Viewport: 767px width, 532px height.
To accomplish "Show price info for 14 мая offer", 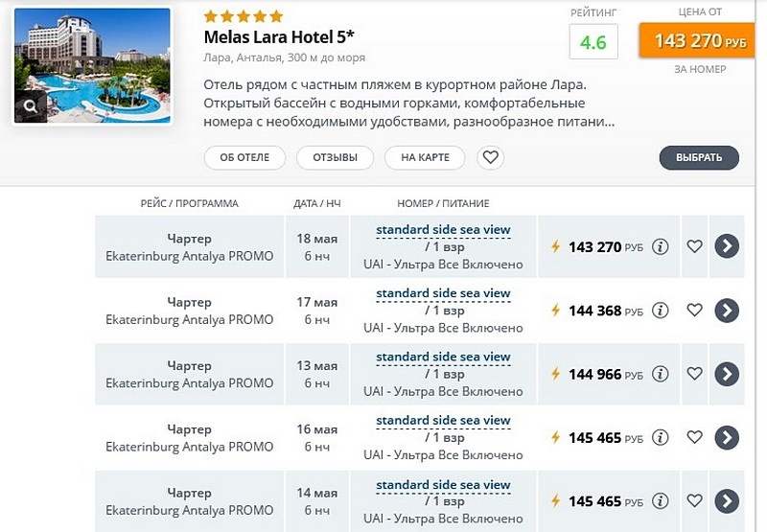I will click(x=661, y=500).
